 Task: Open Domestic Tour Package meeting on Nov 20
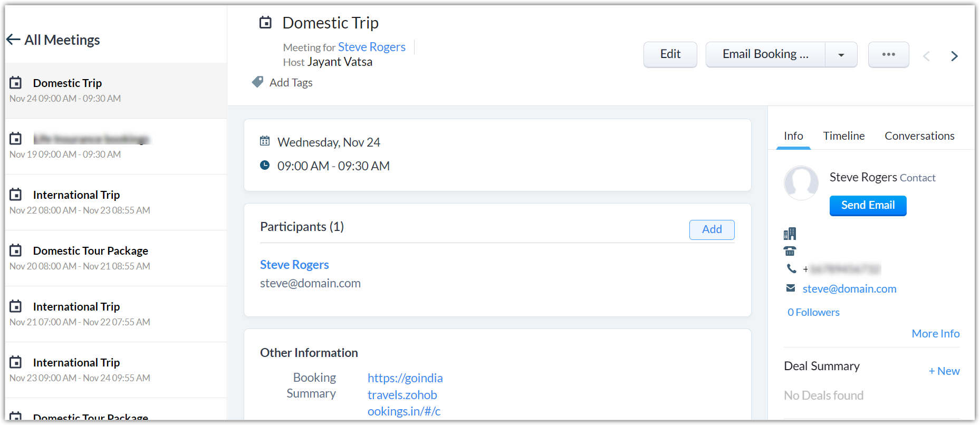click(90, 251)
